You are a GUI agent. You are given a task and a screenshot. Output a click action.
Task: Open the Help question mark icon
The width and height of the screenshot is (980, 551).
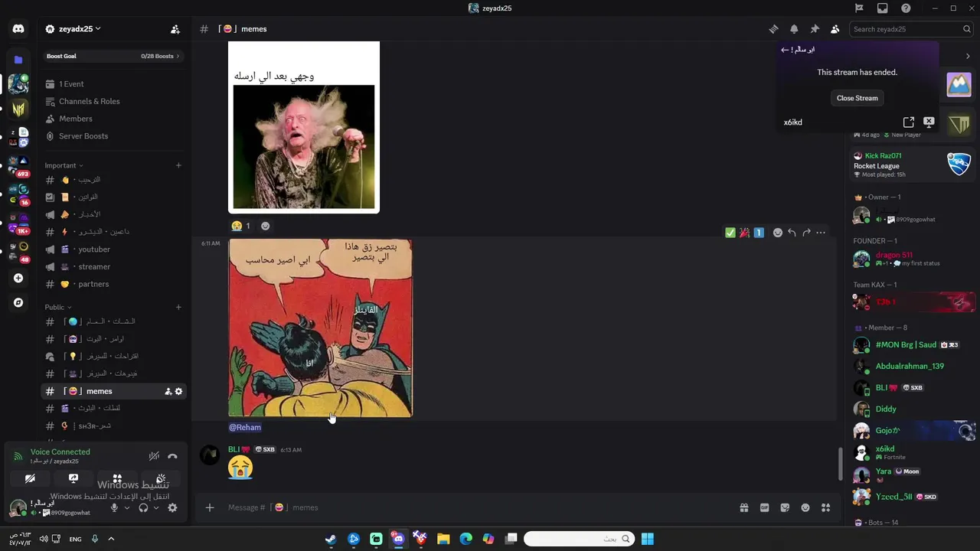point(906,8)
